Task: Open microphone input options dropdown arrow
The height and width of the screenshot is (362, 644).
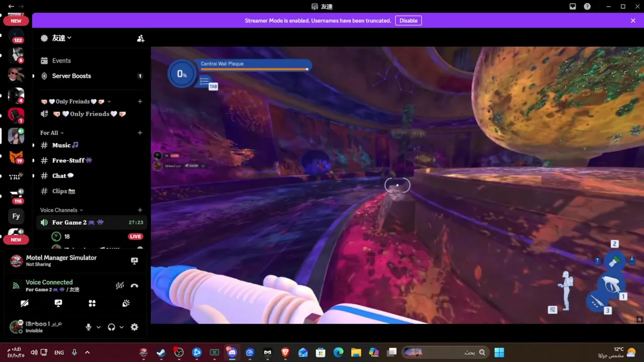Action: tap(98, 327)
